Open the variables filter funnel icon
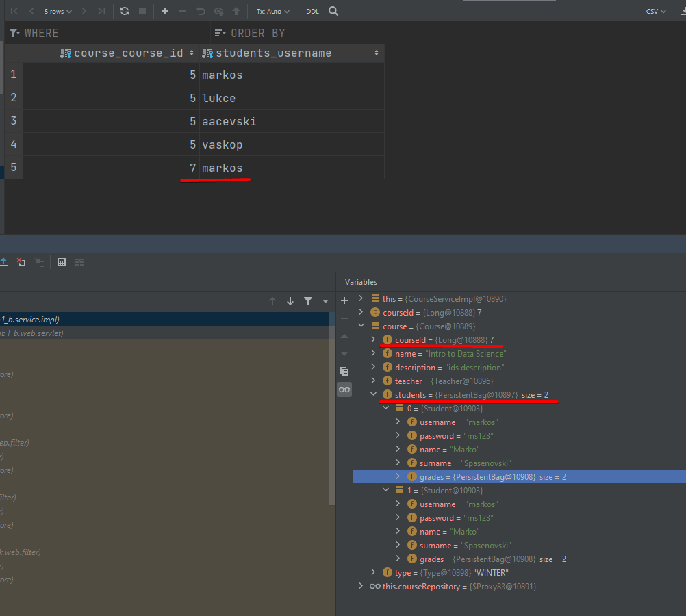The image size is (686, 616). pyautogui.click(x=307, y=301)
